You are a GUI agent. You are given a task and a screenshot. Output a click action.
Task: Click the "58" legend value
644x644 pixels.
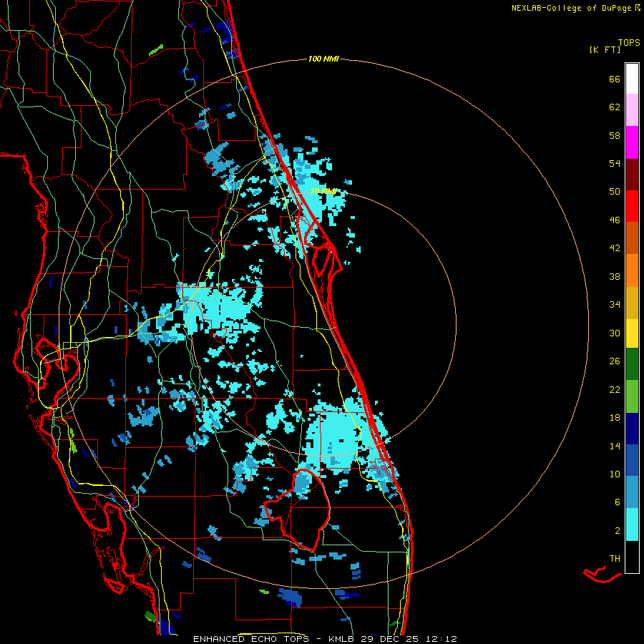(x=615, y=135)
